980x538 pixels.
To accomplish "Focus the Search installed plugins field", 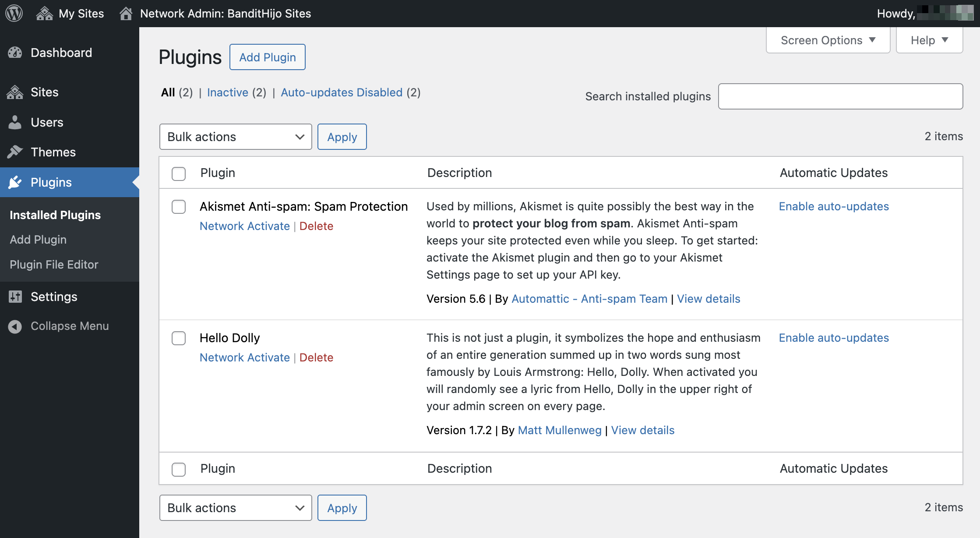I will [840, 96].
